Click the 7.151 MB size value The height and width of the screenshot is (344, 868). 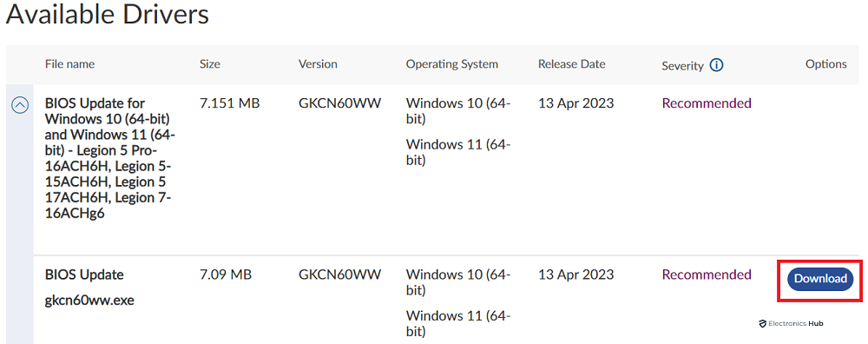point(230,103)
